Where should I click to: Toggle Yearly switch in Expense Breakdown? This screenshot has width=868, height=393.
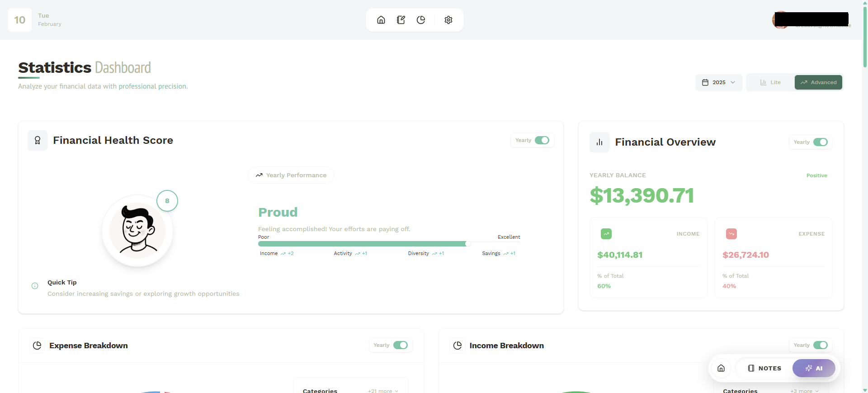[401, 345]
